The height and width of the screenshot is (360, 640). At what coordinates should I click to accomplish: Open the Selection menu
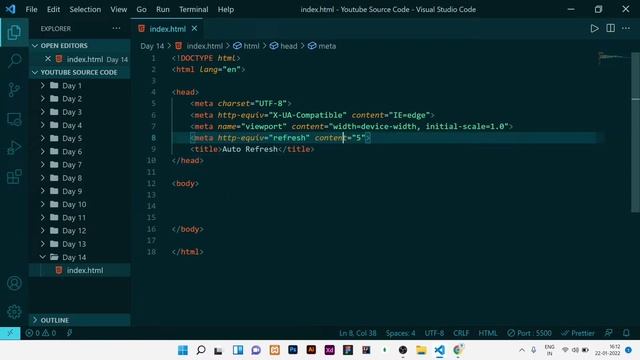coord(85,9)
